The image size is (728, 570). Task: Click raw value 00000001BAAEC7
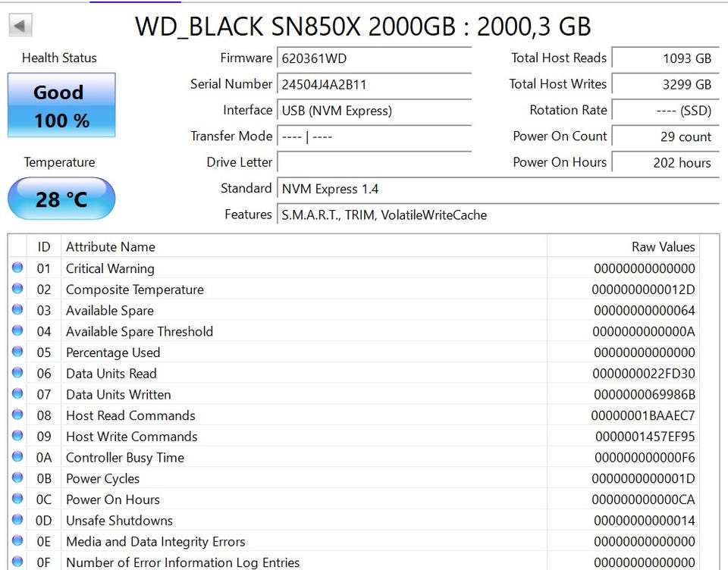pyautogui.click(x=643, y=415)
